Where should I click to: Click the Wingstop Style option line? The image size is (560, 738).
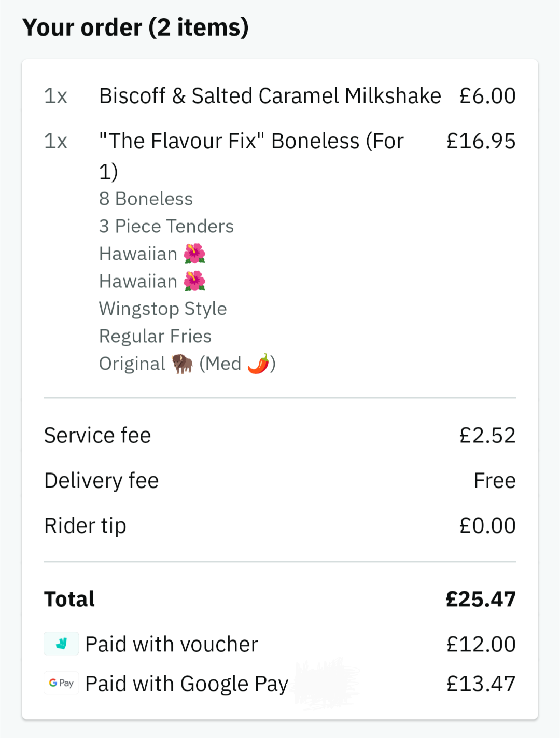pyautogui.click(x=163, y=309)
